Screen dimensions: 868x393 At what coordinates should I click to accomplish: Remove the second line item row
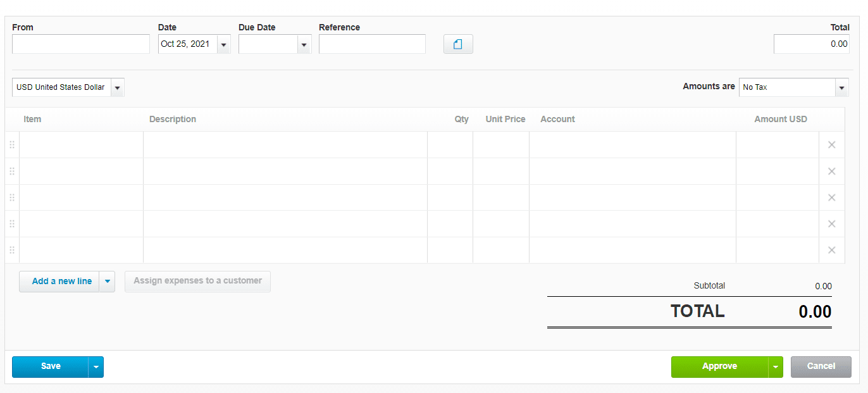click(x=831, y=172)
